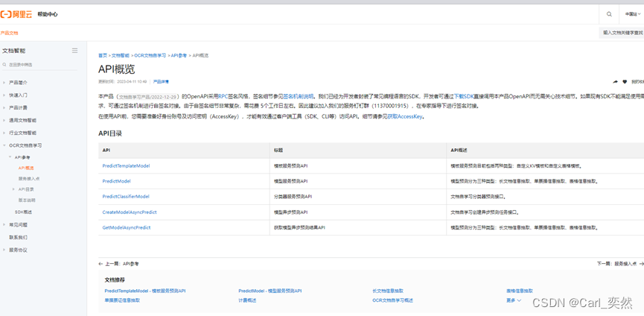Open 联系我们 in the sidebar
Screen dimensions: 644x316
point(19,238)
